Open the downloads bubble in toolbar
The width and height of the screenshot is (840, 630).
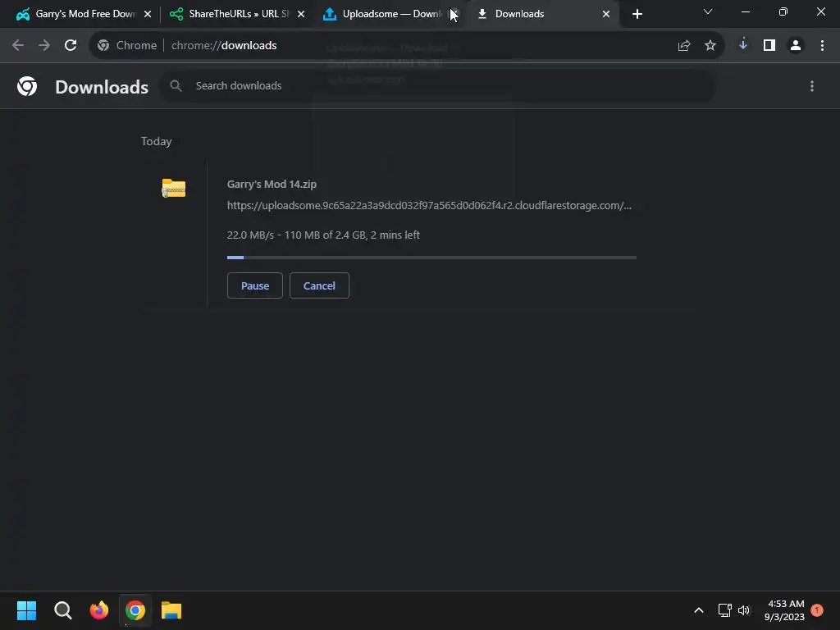click(743, 45)
